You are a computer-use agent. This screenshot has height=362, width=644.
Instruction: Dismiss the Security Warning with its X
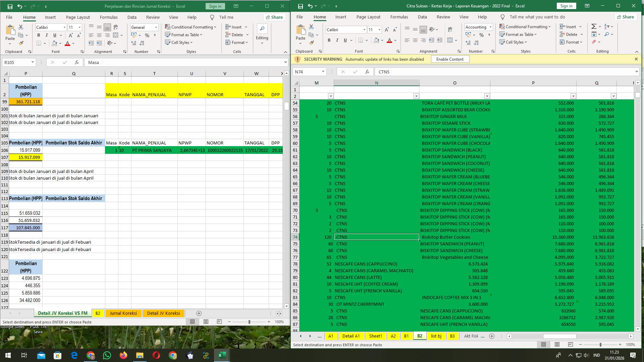636,59
